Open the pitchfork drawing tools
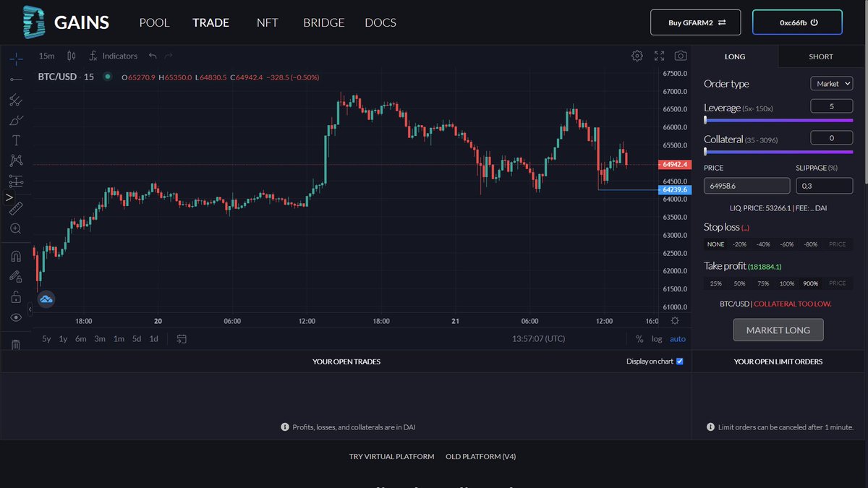This screenshot has width=868, height=488. [x=16, y=100]
